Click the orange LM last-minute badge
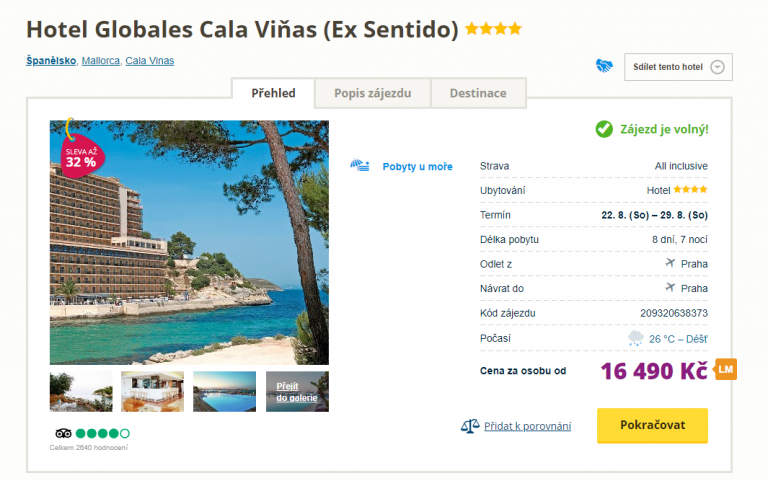 pyautogui.click(x=726, y=369)
